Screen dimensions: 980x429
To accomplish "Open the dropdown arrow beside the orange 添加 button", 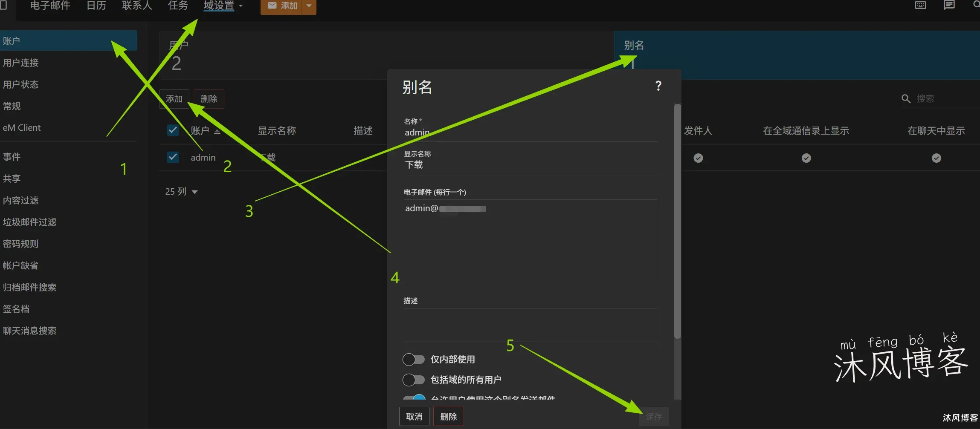I will click(309, 6).
